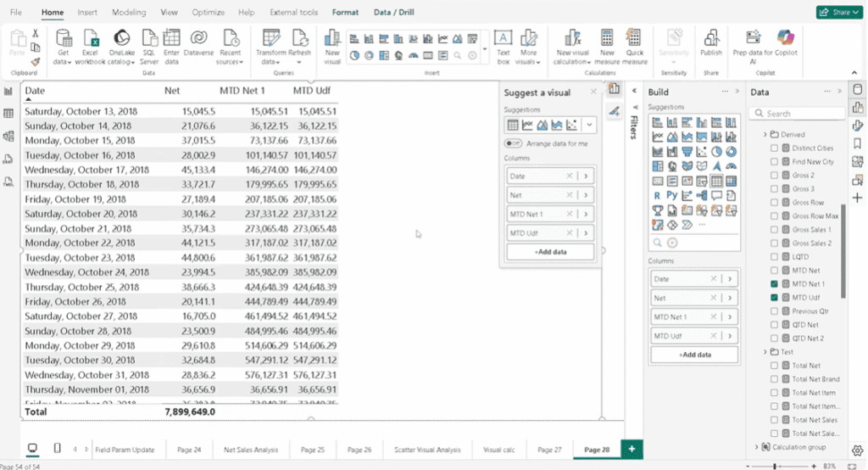This screenshot has width=868, height=470.
Task: Publish the report
Action: coord(711,42)
